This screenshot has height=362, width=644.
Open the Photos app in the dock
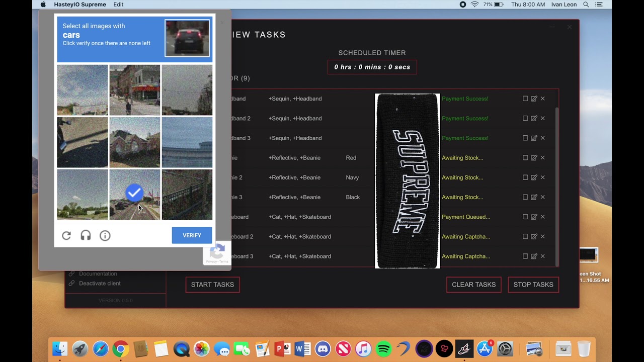point(201,348)
